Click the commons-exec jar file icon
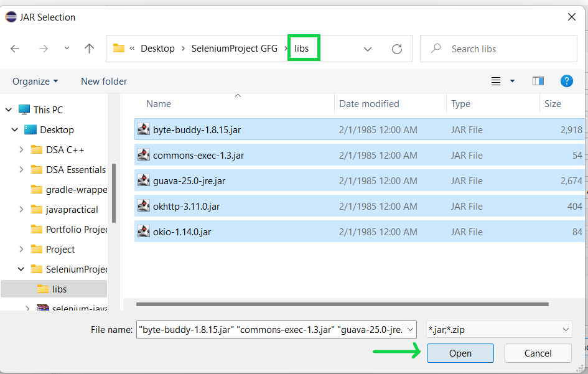The height and width of the screenshot is (374, 588). coord(143,155)
